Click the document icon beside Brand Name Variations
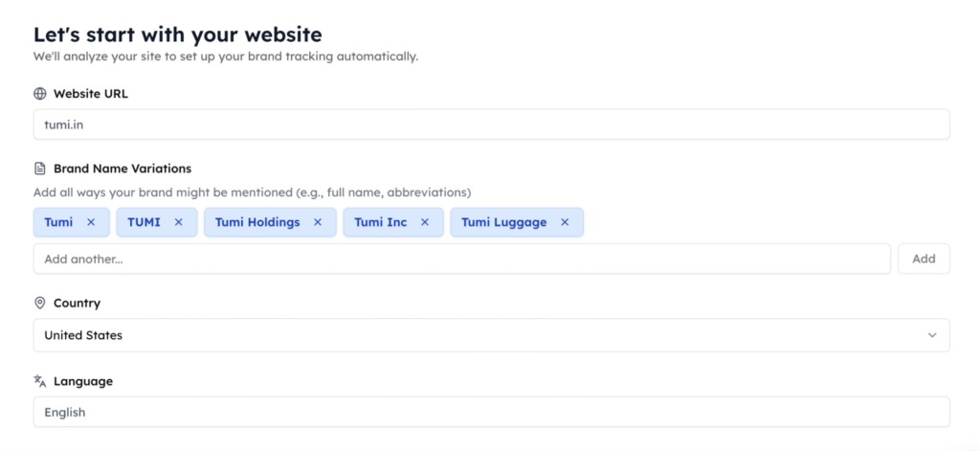The height and width of the screenshot is (452, 980). click(40, 169)
